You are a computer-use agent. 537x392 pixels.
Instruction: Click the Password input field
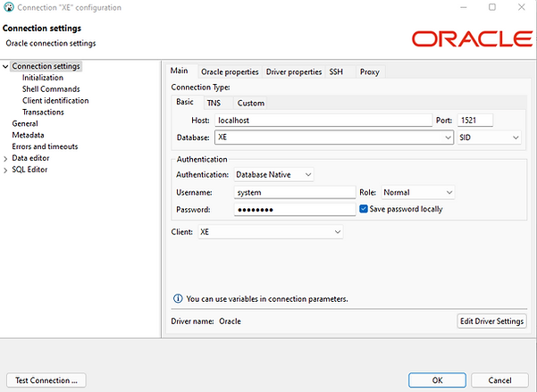[x=295, y=210]
